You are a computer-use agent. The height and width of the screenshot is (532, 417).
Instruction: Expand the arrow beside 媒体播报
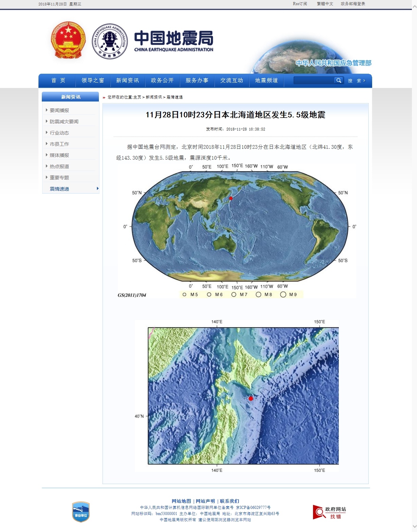(47, 155)
